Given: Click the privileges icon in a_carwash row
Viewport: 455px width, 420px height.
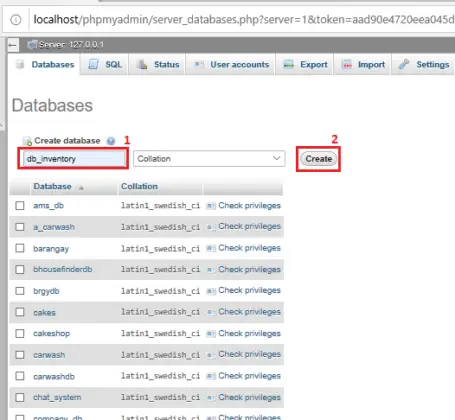Looking at the screenshot, I should pos(211,227).
